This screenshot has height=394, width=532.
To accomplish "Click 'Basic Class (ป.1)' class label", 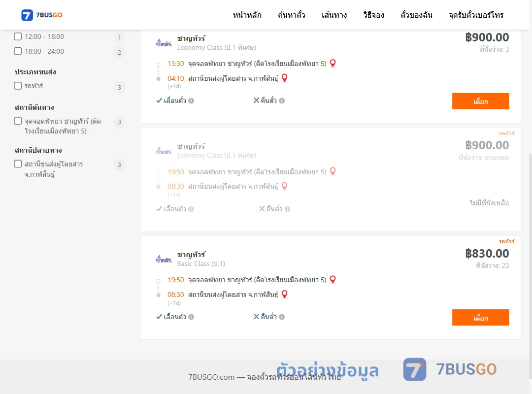I will (201, 263).
